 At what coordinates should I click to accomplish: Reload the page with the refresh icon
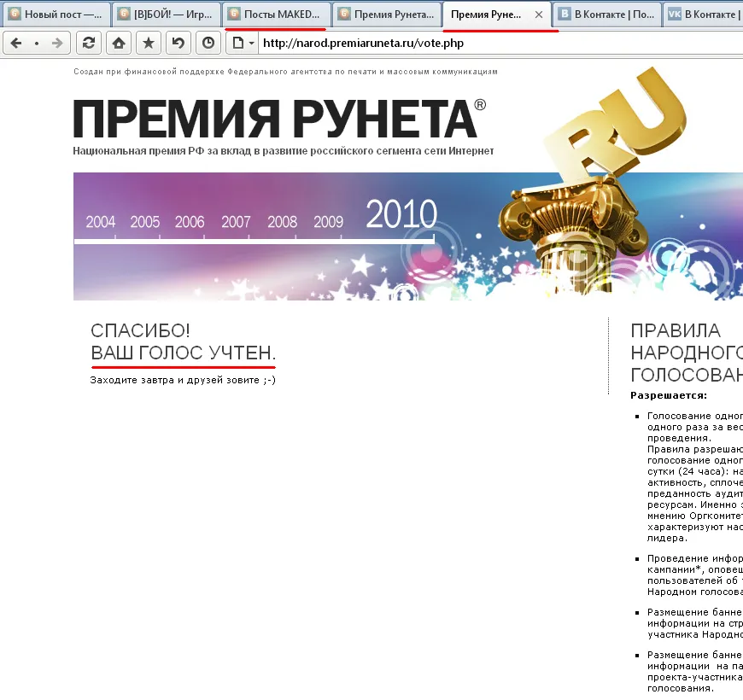click(x=88, y=44)
